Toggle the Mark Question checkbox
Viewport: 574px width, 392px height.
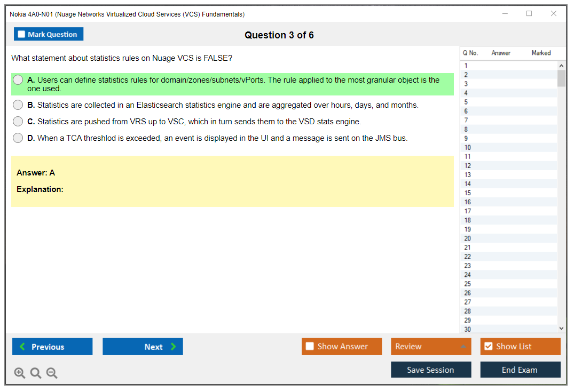point(22,35)
